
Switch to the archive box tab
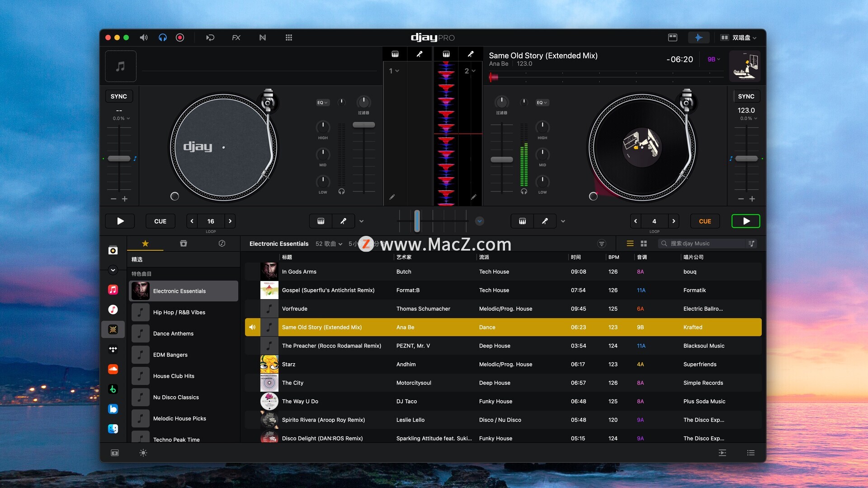[x=183, y=244]
